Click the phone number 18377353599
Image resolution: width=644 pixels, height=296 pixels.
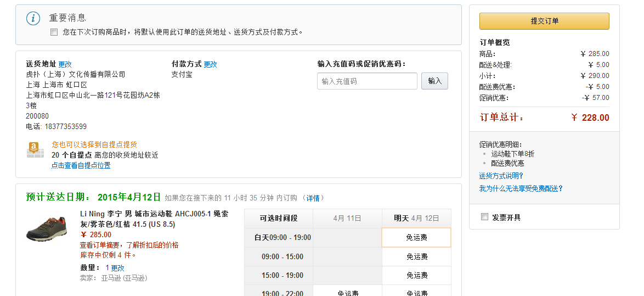[66, 127]
